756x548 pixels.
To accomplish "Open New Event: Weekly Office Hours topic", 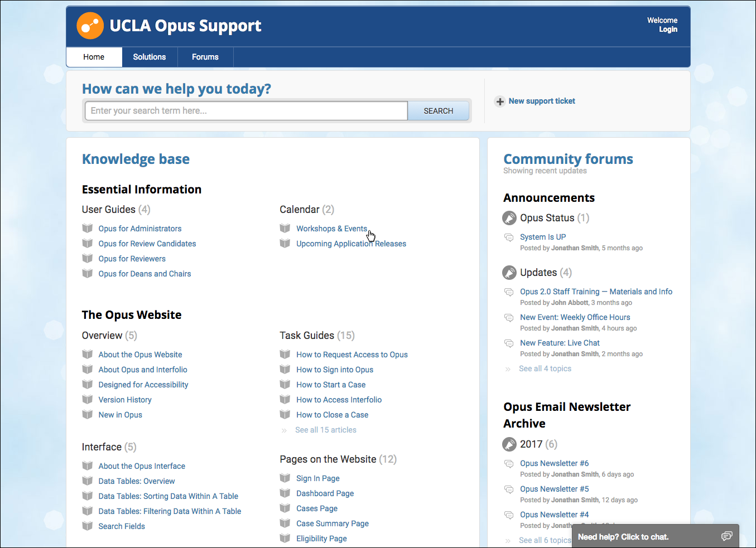I will point(575,317).
